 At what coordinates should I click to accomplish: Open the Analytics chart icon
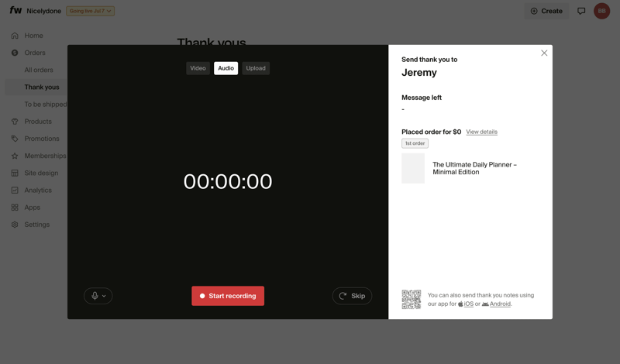[x=15, y=190]
